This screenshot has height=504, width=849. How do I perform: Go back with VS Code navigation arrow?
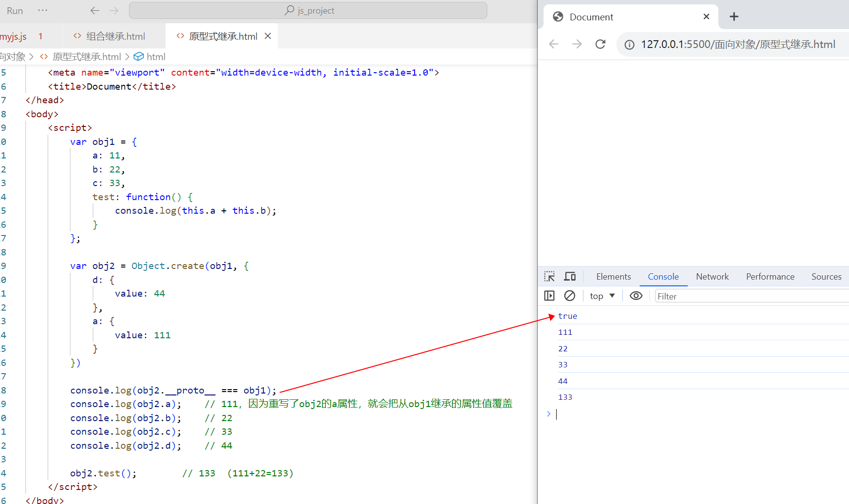coord(95,10)
